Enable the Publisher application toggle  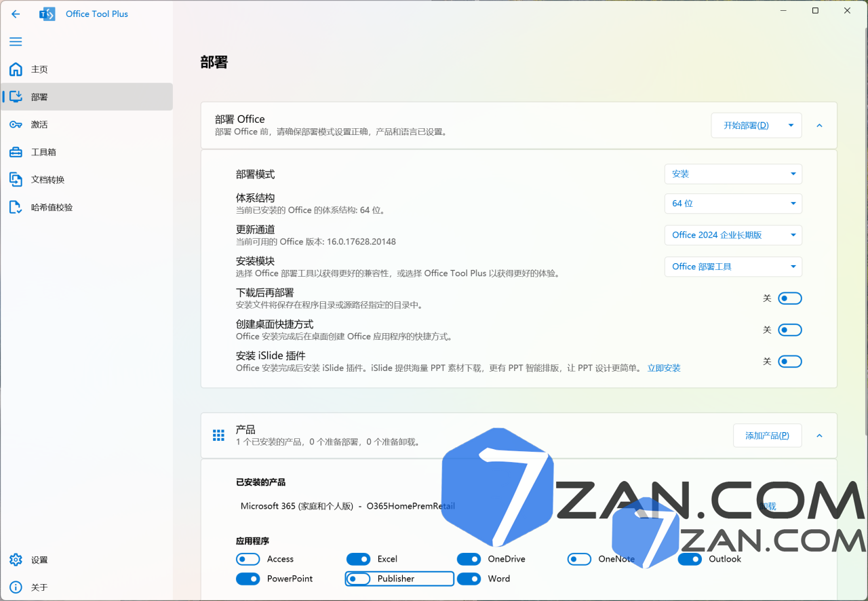click(x=359, y=579)
